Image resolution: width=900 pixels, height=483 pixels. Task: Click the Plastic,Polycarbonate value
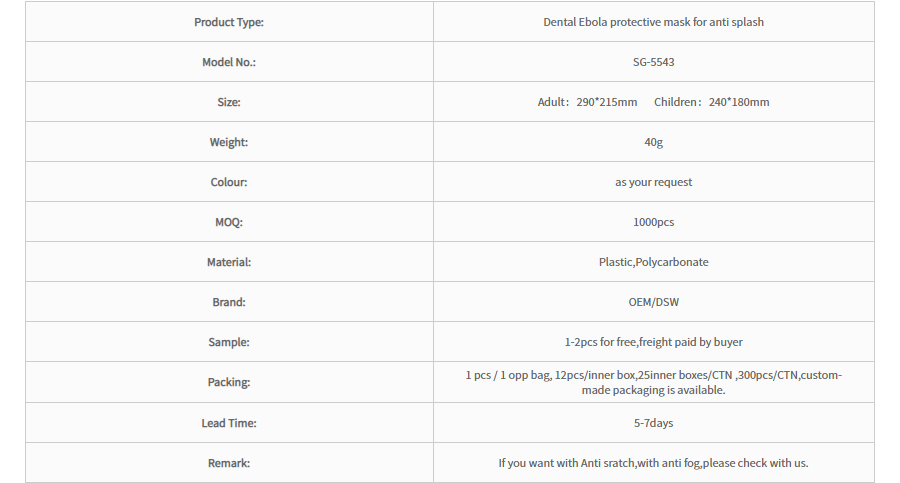(x=653, y=262)
